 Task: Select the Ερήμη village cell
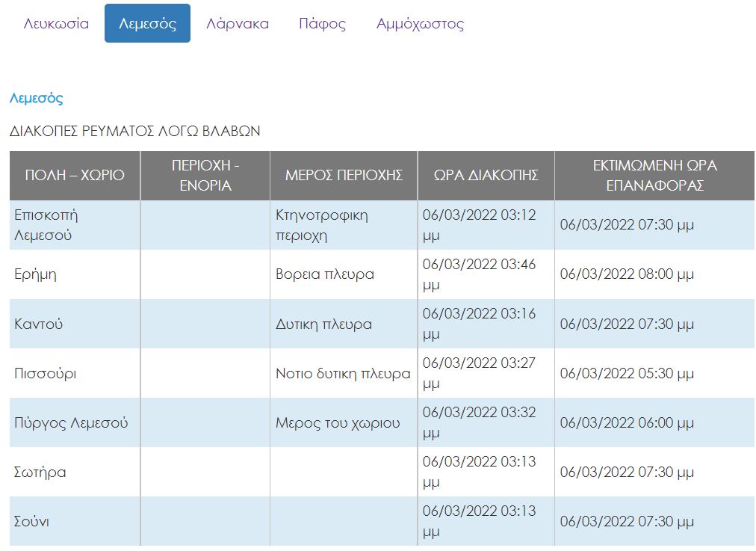75,274
